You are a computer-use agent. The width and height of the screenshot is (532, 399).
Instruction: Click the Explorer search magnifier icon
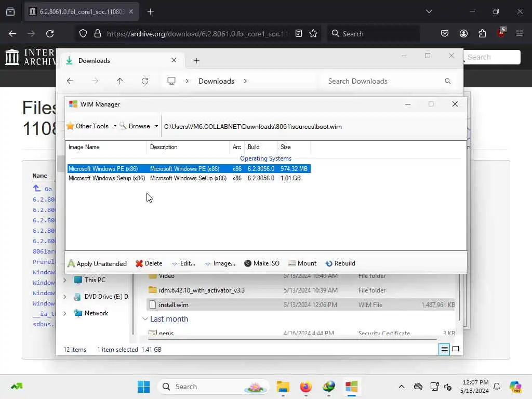pos(447,81)
